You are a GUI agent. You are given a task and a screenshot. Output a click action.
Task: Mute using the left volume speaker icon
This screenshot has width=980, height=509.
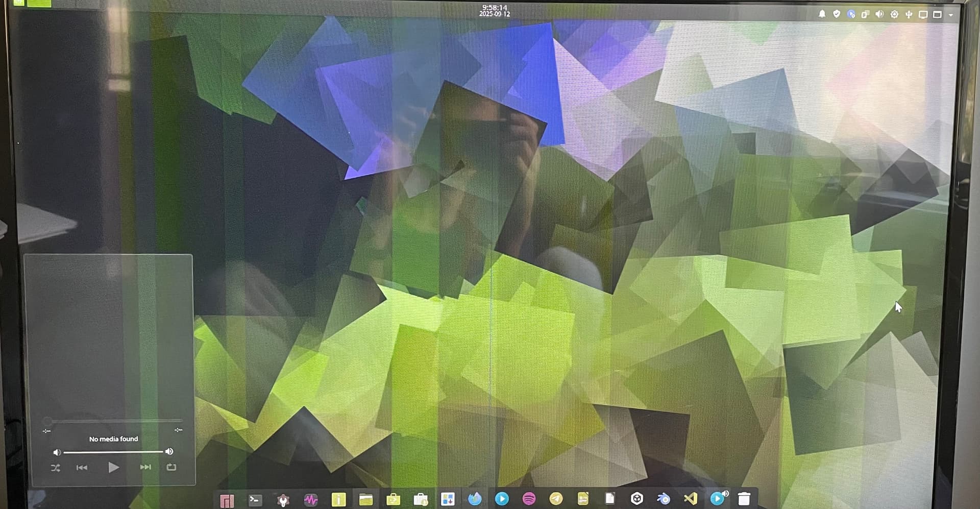pyautogui.click(x=57, y=452)
